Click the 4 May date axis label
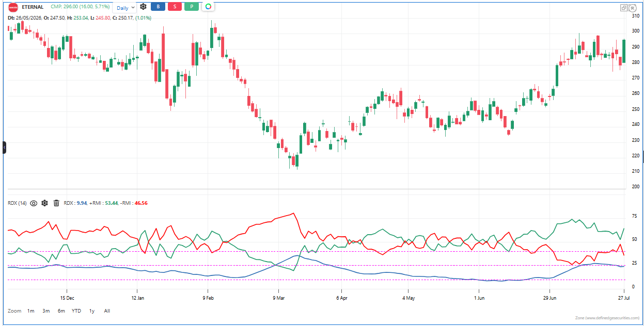 pos(409,298)
